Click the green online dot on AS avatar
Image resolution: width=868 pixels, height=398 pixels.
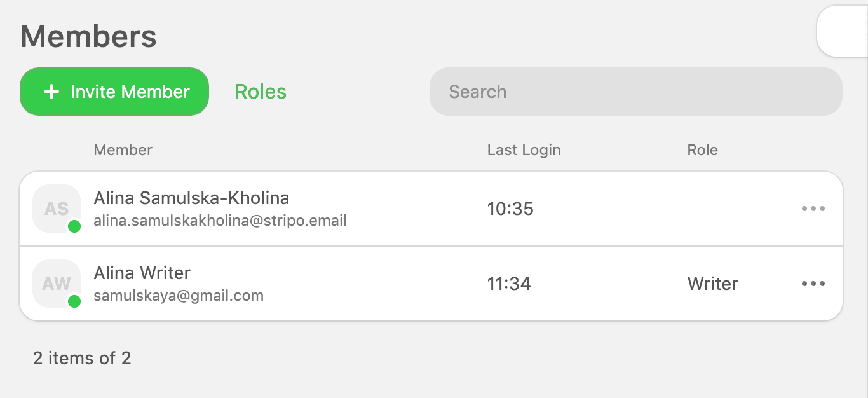[x=74, y=226]
